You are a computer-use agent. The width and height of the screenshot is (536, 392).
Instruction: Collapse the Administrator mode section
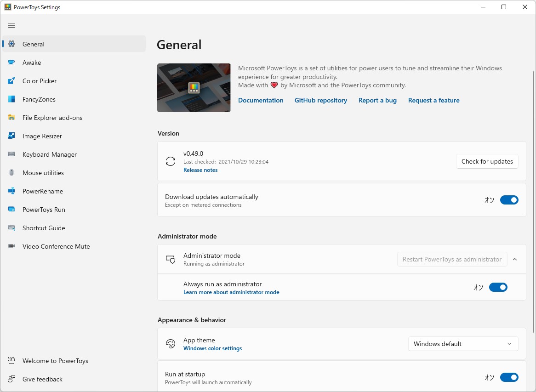(x=515, y=259)
